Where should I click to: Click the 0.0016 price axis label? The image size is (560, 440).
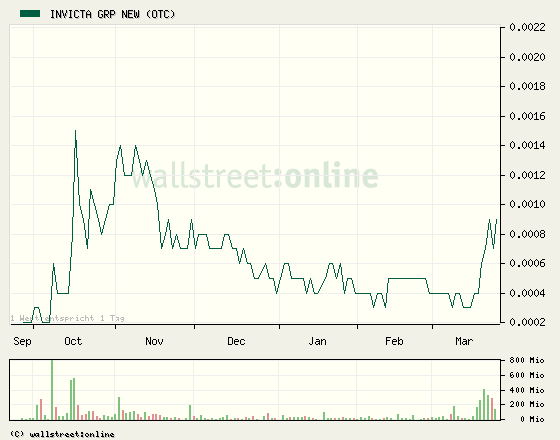click(x=528, y=116)
